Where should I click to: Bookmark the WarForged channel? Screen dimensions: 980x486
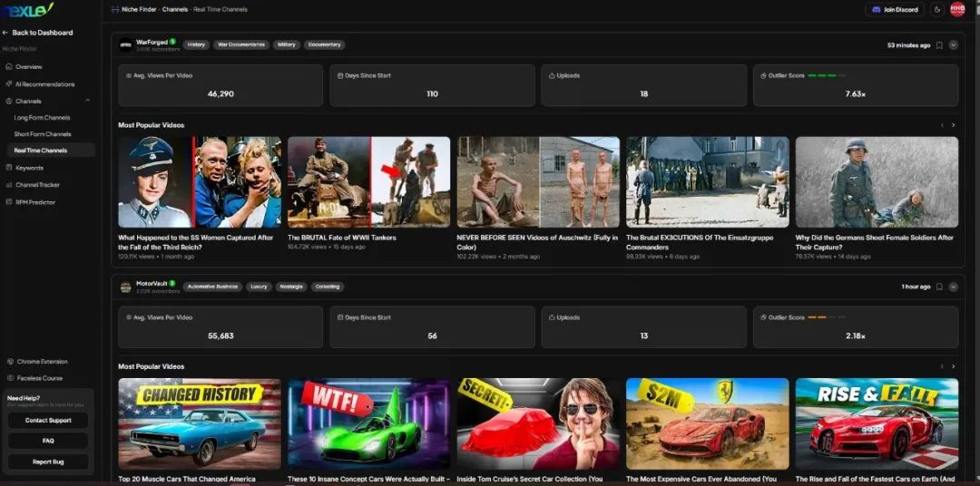coord(939,44)
